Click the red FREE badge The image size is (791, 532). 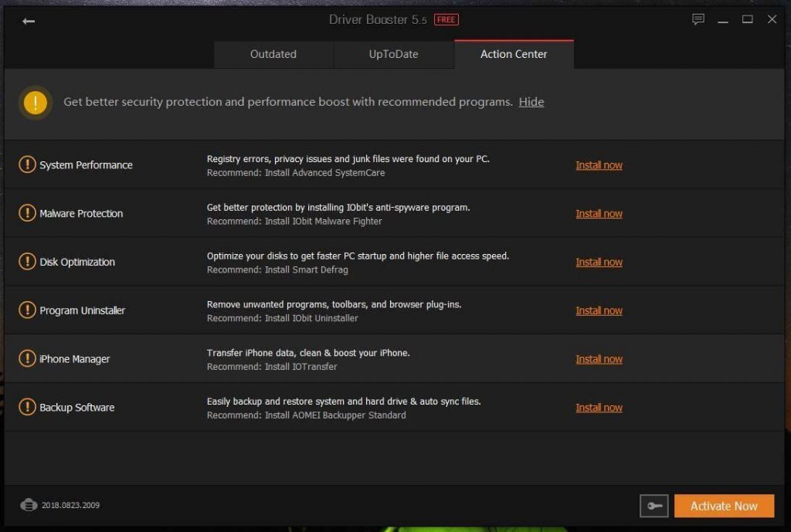(x=446, y=19)
